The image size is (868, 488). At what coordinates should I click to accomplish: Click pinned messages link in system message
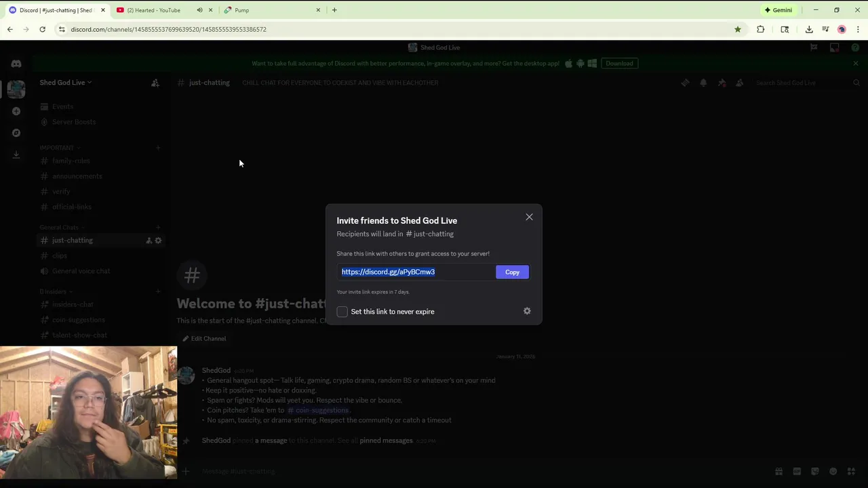coord(386,441)
